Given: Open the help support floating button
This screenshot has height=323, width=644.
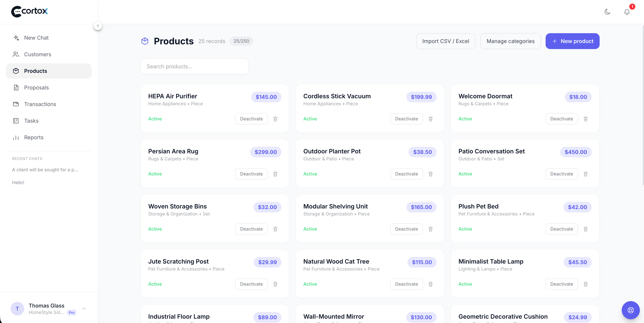Looking at the screenshot, I should [631, 310].
